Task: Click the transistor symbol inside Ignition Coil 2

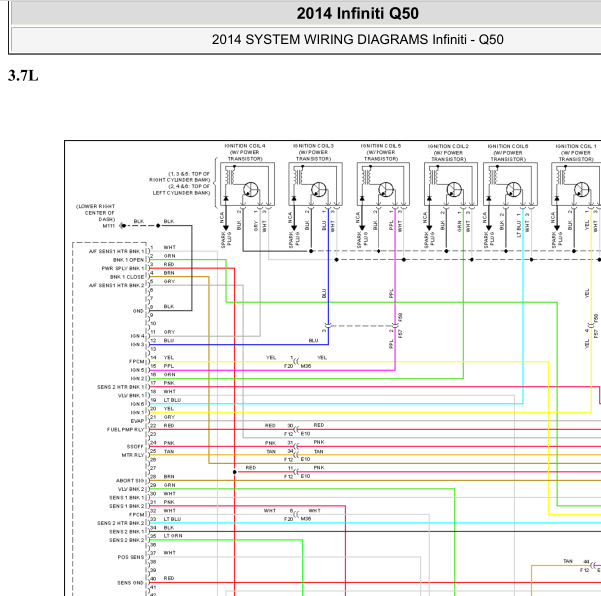Action: tap(453, 189)
